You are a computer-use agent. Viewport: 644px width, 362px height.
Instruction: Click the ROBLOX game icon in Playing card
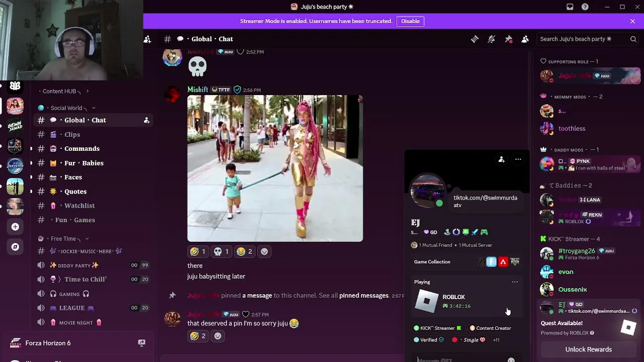tap(427, 301)
